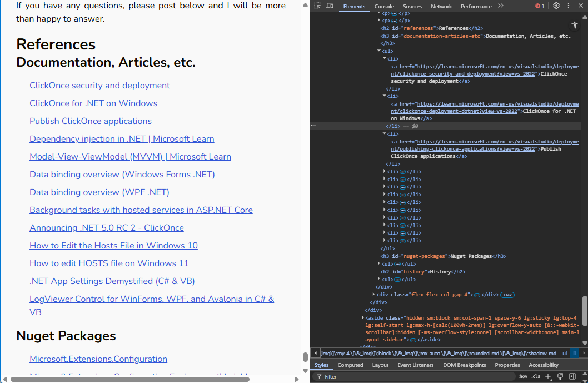Expand the aside element node
Screen dimensions: 588x383
[363, 317]
